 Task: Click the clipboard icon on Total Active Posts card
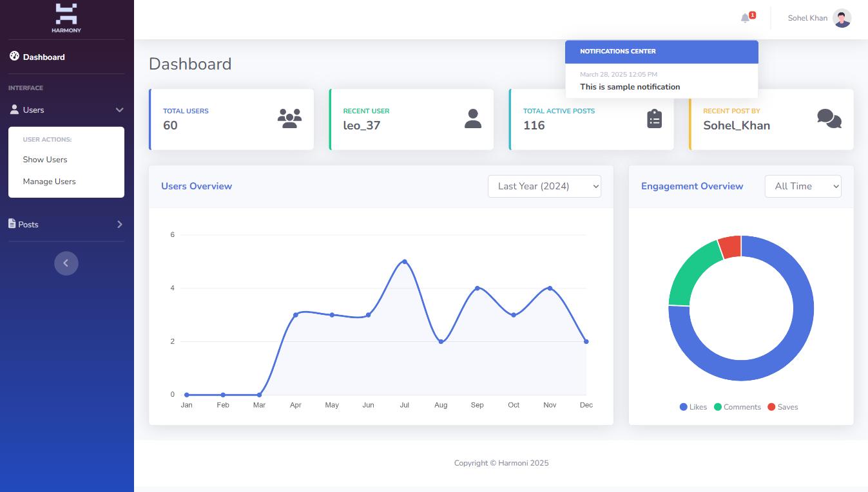pos(655,118)
